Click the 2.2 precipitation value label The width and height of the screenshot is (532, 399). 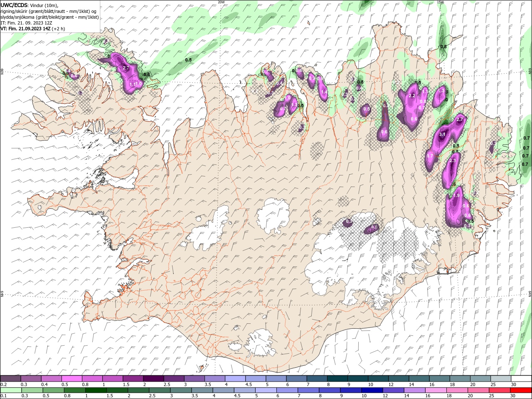[412, 96]
